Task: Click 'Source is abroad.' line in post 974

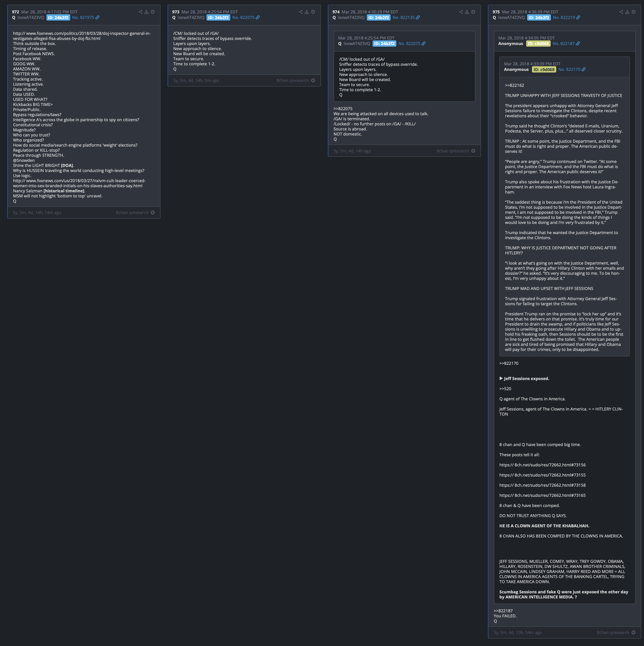Action: pos(350,129)
